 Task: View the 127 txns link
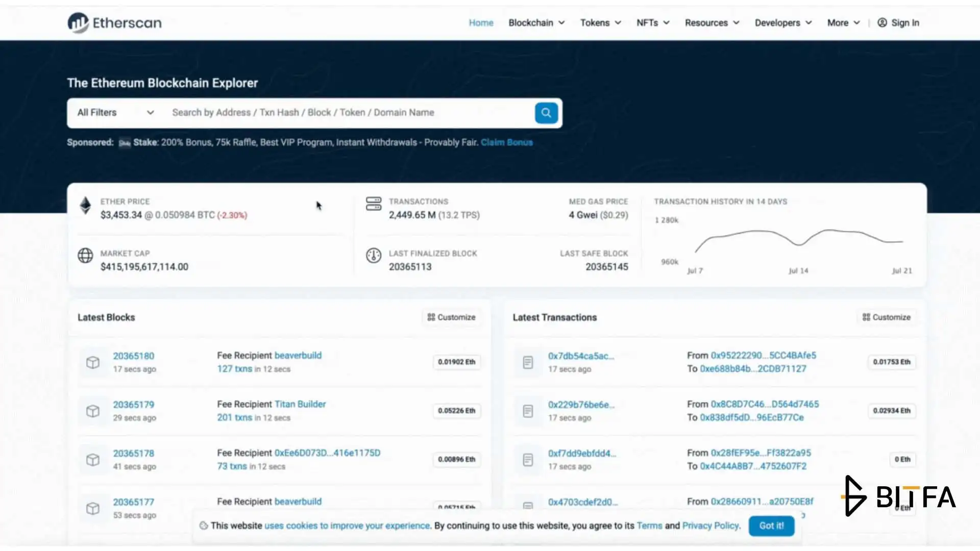pyautogui.click(x=234, y=369)
